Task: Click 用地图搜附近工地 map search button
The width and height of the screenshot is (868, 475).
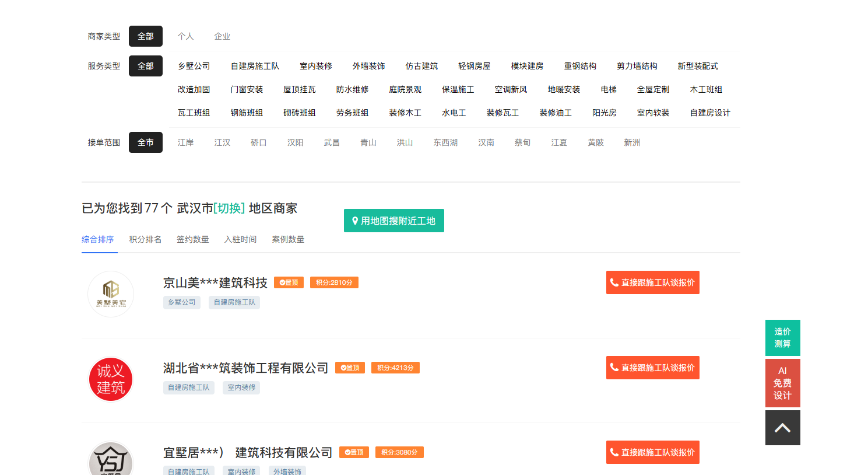Action: coord(394,221)
